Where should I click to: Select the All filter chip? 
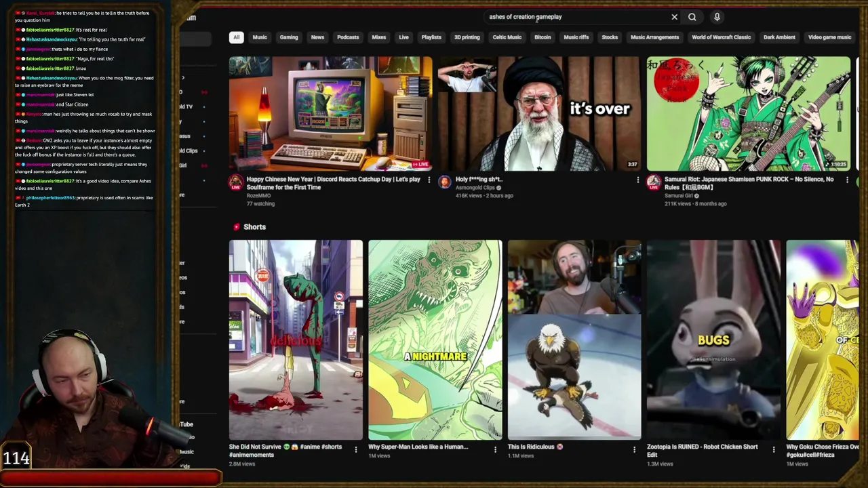point(236,37)
